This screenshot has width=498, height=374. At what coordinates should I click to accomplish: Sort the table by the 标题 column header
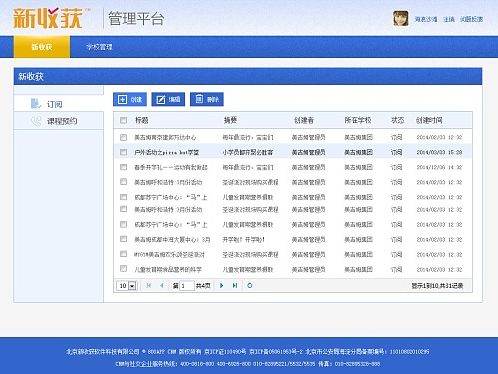(x=141, y=120)
